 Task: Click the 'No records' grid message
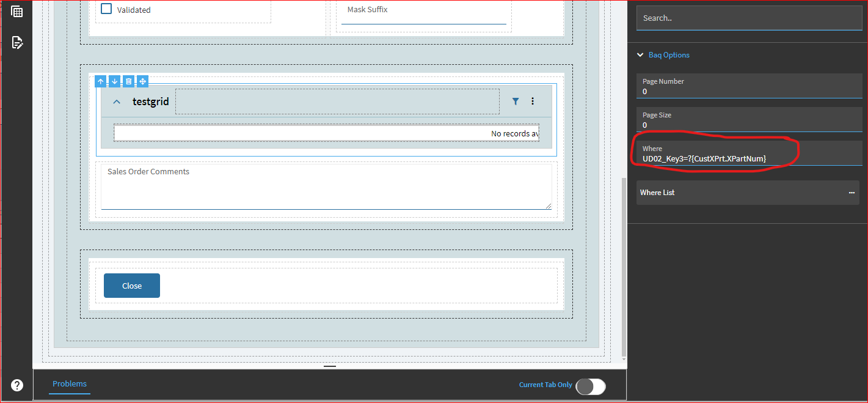pyautogui.click(x=515, y=133)
